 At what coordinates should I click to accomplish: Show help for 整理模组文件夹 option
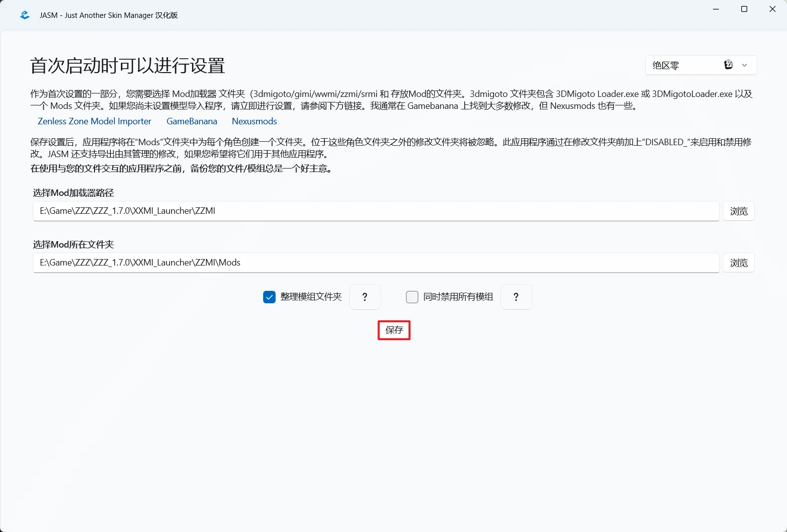[365, 297]
